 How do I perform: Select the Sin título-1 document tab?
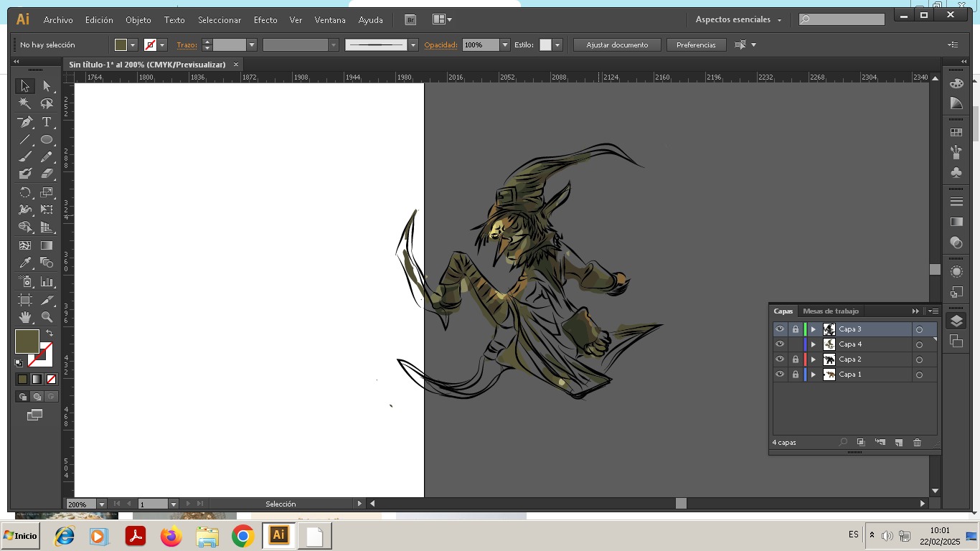pyautogui.click(x=147, y=65)
